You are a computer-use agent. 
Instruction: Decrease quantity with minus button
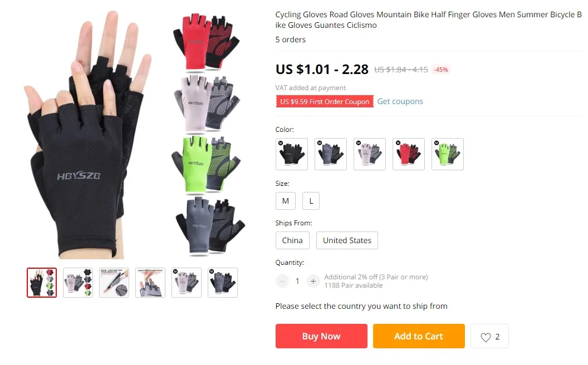click(x=282, y=281)
